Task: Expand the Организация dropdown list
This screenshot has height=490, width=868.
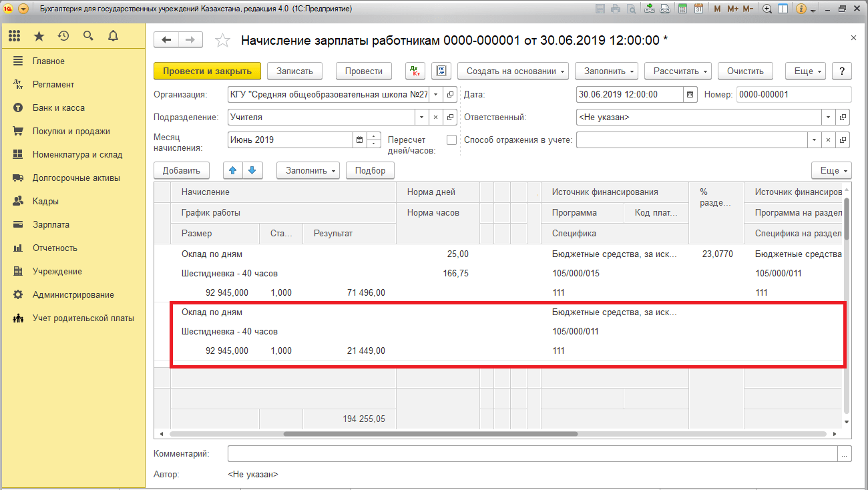Action: click(435, 94)
